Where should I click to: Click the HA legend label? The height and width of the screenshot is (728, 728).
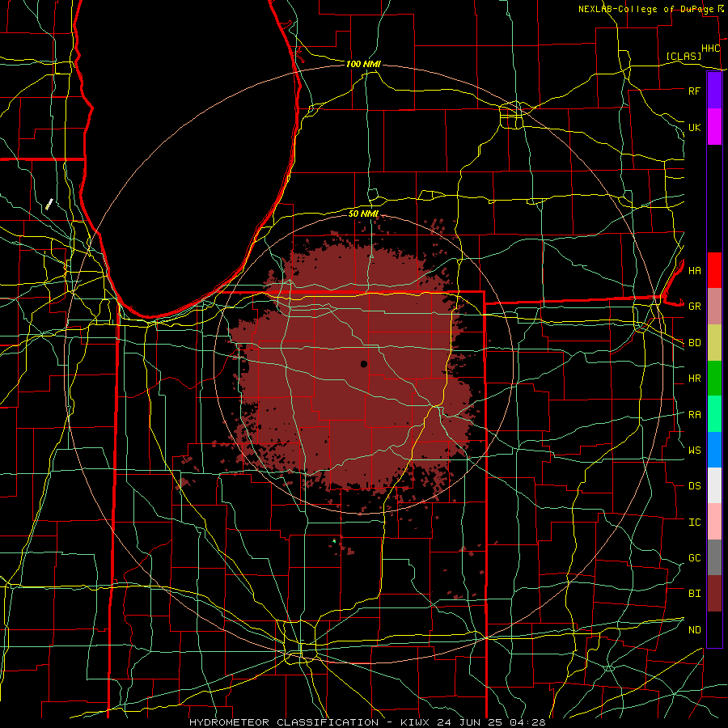point(694,271)
